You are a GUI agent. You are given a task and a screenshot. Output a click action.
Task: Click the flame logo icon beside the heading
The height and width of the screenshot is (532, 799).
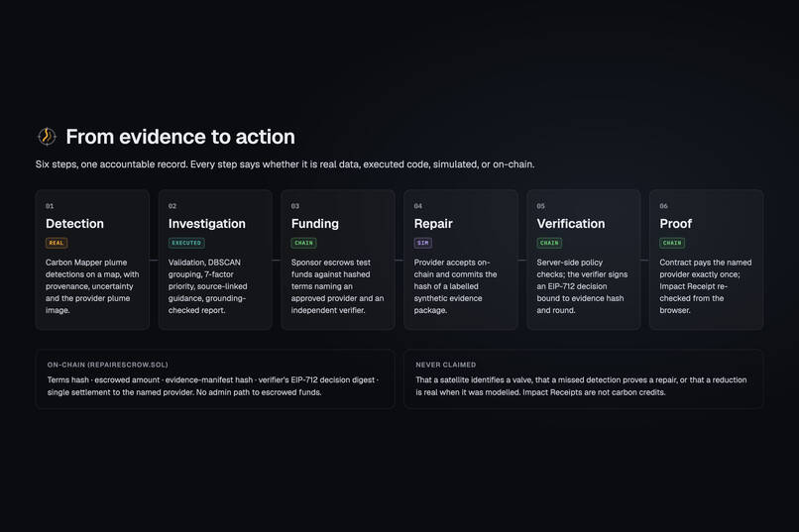click(47, 137)
